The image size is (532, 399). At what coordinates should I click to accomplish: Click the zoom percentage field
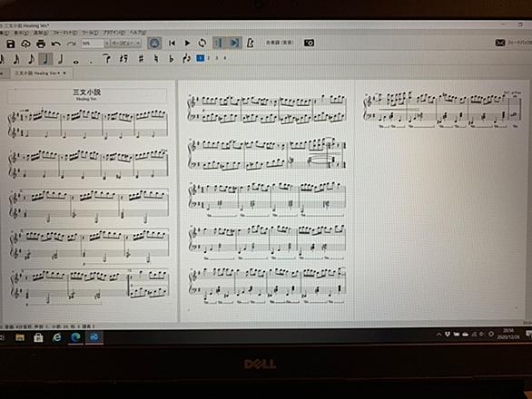click(x=92, y=44)
